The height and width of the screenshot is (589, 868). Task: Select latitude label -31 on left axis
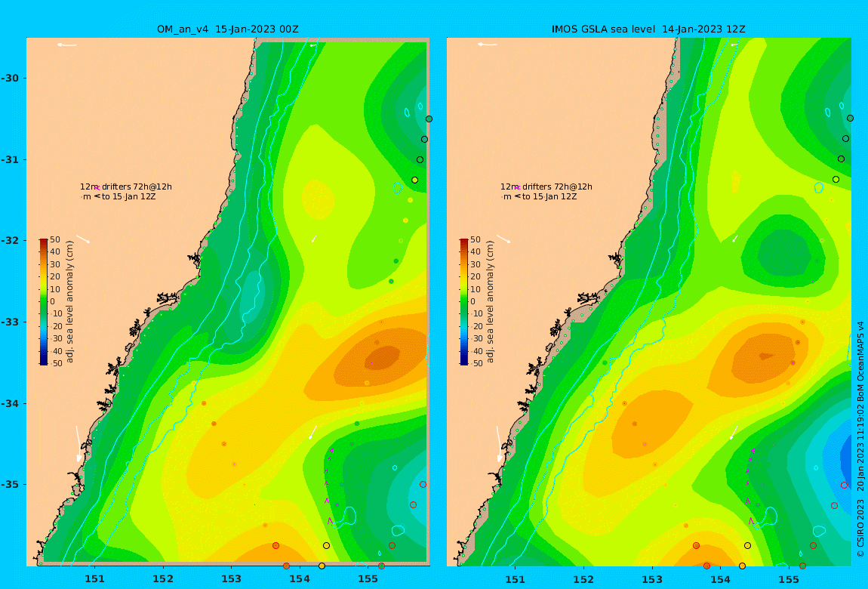10,159
